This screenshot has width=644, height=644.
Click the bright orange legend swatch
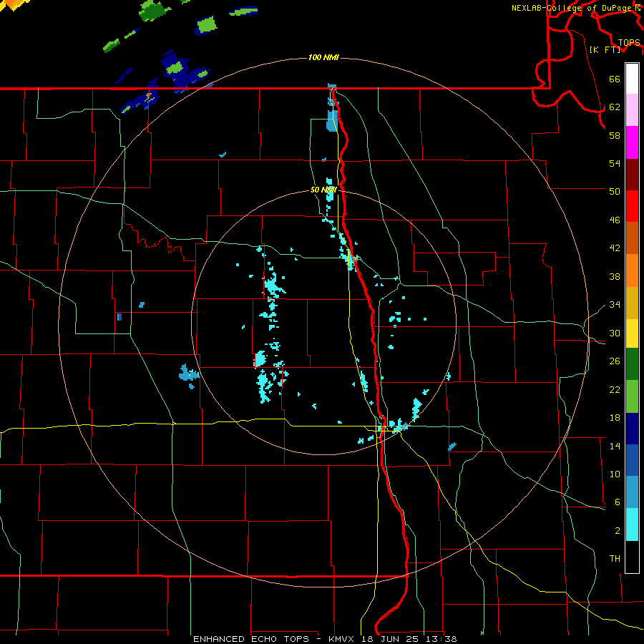click(632, 270)
